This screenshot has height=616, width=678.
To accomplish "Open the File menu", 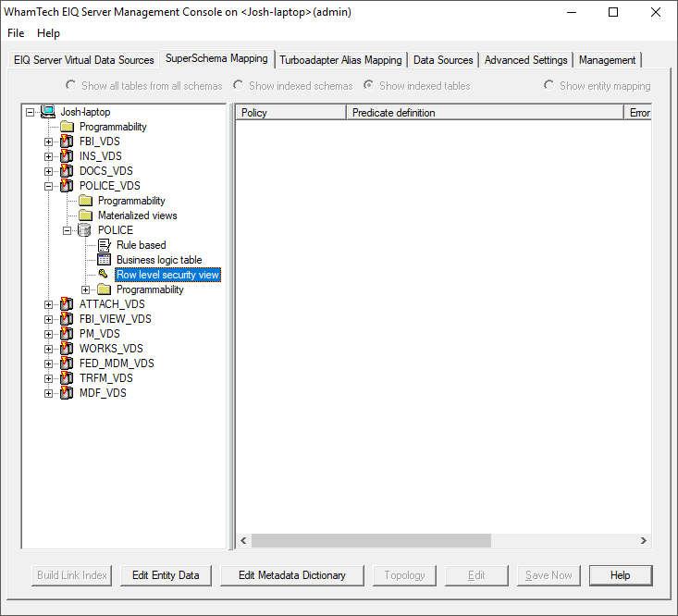I will tap(16, 33).
